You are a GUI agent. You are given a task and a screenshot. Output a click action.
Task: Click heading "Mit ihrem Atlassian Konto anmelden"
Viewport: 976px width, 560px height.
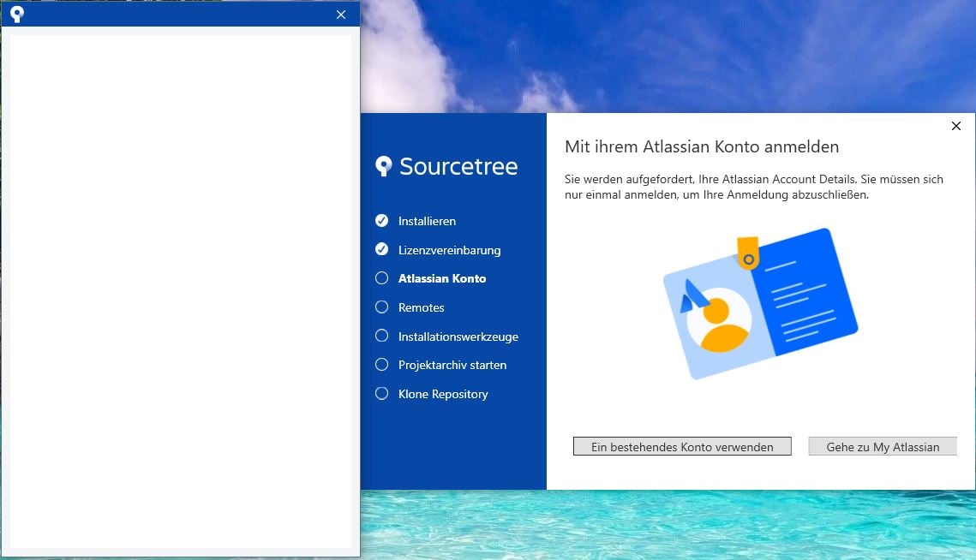coord(702,146)
